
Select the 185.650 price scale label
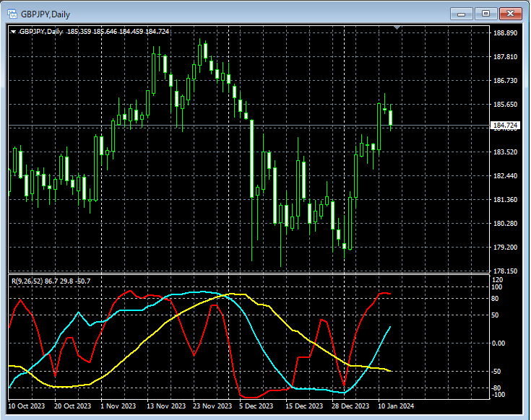[505, 104]
